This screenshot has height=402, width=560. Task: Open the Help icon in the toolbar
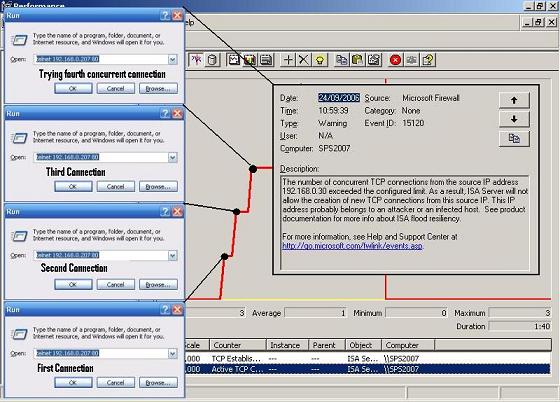point(428,60)
